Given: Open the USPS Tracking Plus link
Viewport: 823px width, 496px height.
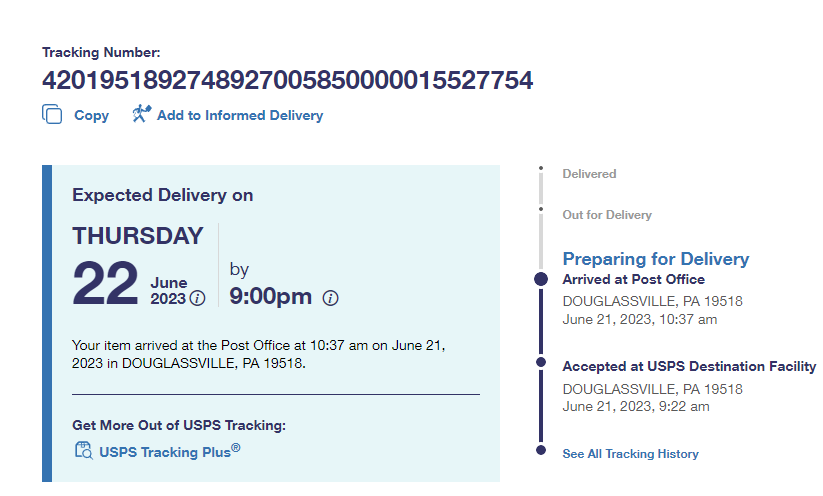Looking at the screenshot, I should point(169,451).
